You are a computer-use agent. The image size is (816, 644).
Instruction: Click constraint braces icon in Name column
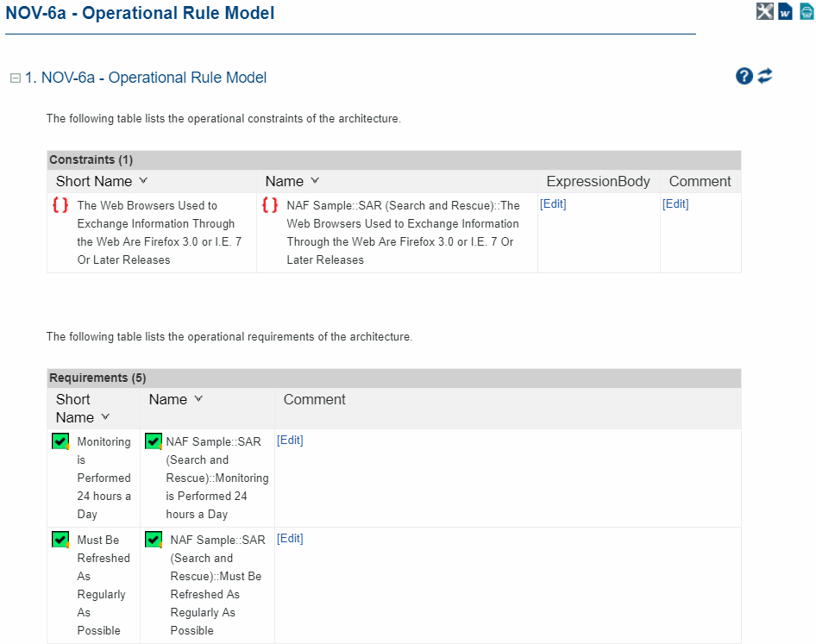click(270, 205)
